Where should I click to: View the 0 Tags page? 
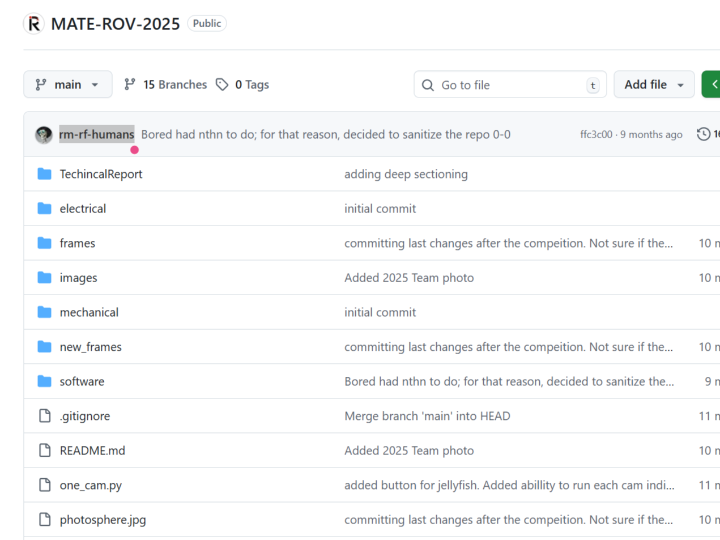243,85
